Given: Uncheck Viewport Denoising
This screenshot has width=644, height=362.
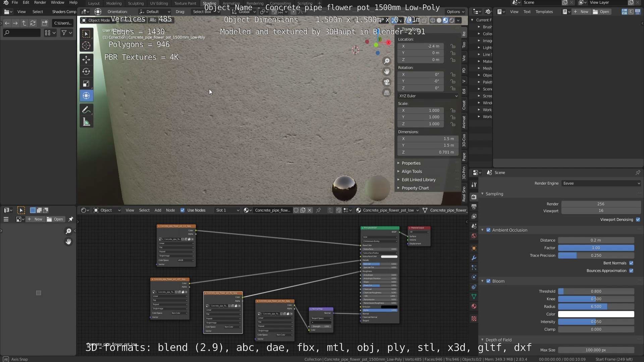Looking at the screenshot, I should (638, 220).
